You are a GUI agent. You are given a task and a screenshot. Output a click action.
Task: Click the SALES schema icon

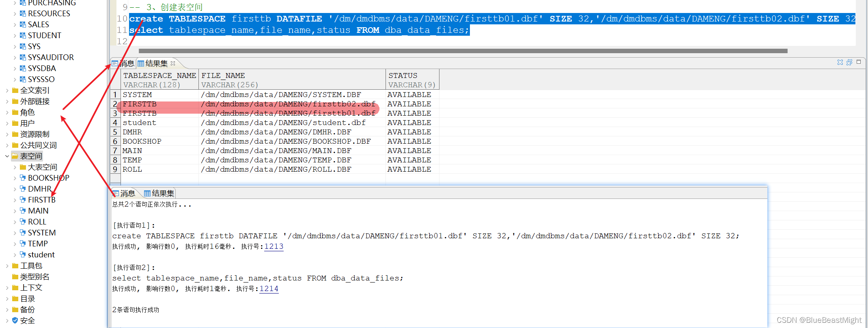pyautogui.click(x=23, y=24)
